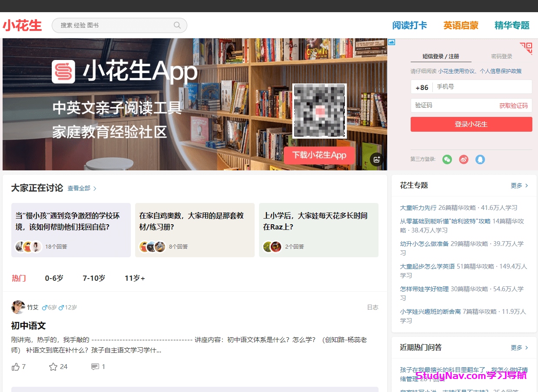Click the Weibo login icon
The width and height of the screenshot is (538, 392).
(x=464, y=159)
